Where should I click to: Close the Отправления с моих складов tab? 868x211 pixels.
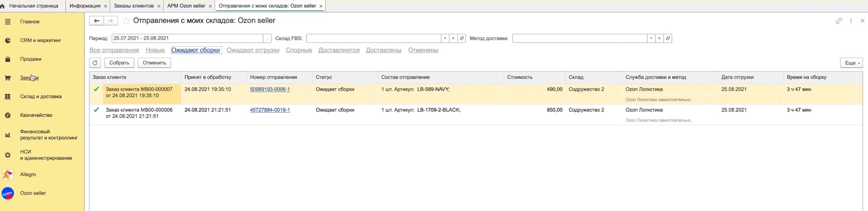click(x=321, y=6)
